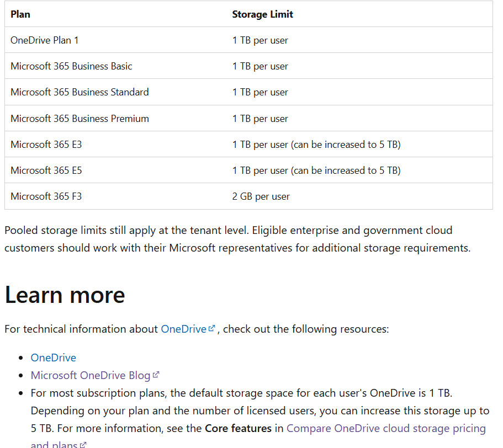Open the OneDrive bullet list link
503x448 pixels.
[53, 358]
